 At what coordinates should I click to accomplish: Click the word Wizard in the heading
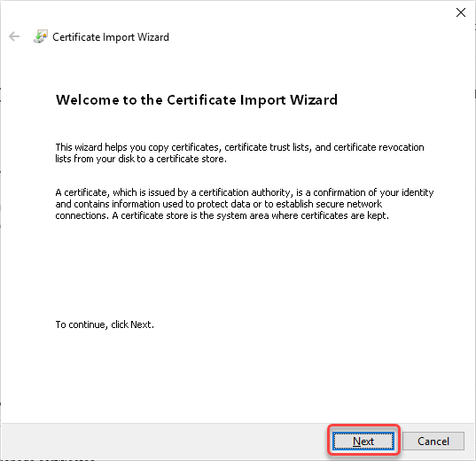coord(314,100)
